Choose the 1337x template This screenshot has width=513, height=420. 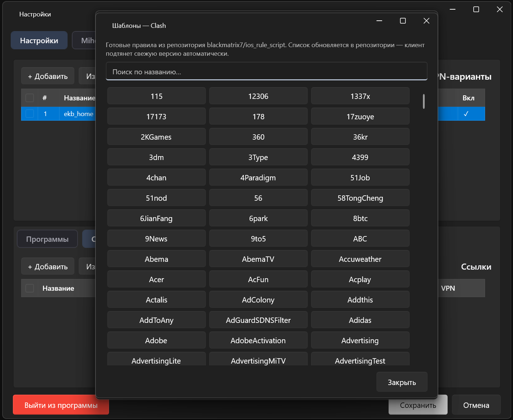pyautogui.click(x=360, y=96)
